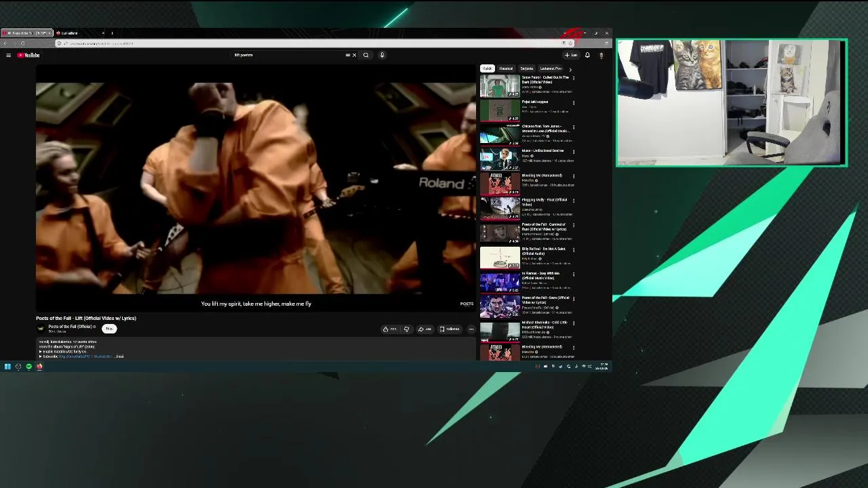
Task: Open In Flames Stay With Me thumbnail
Action: coord(500,281)
